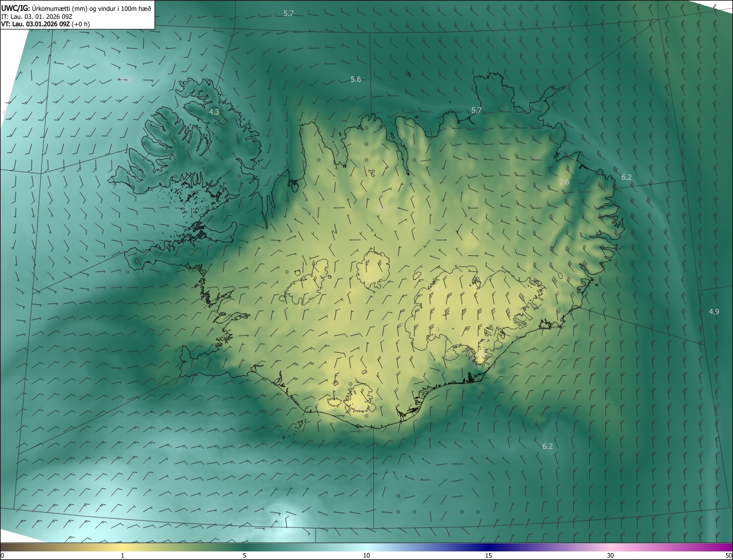
Task: Click the 15 tick label on the color scale
Action: pyautogui.click(x=488, y=555)
